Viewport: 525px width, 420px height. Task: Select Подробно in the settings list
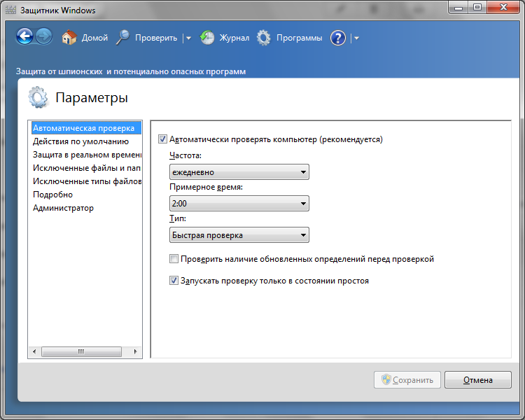click(52, 195)
